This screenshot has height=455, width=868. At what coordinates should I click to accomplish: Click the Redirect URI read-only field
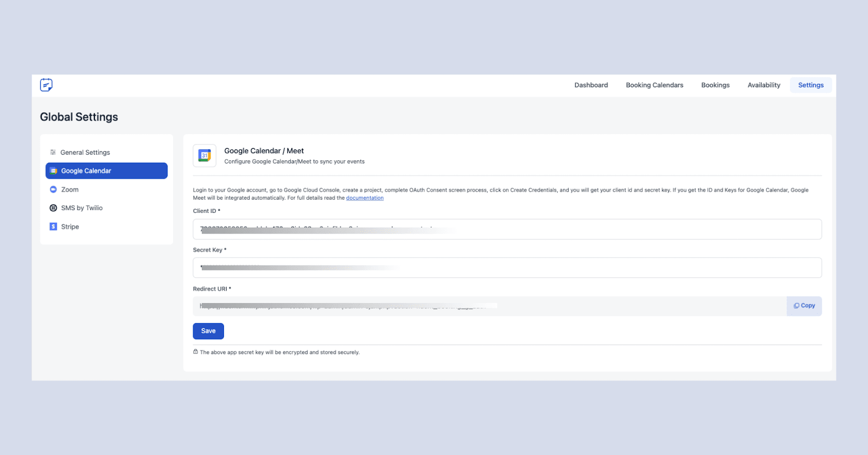490,306
